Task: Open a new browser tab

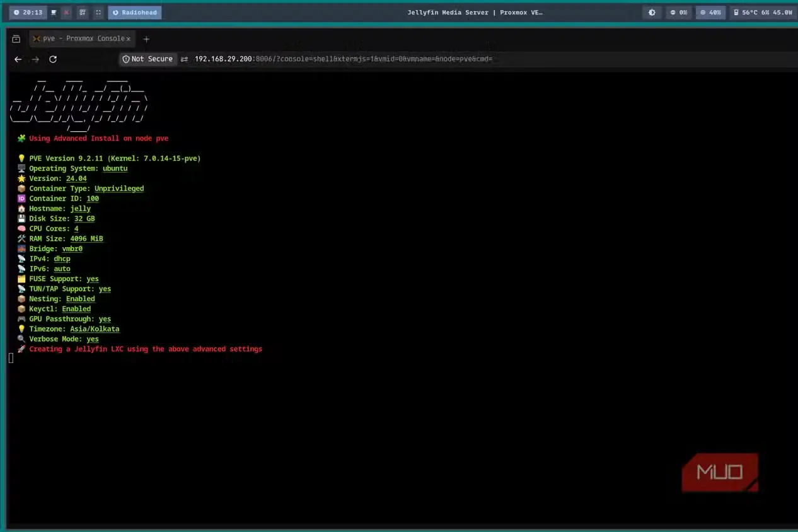Action: pos(146,39)
